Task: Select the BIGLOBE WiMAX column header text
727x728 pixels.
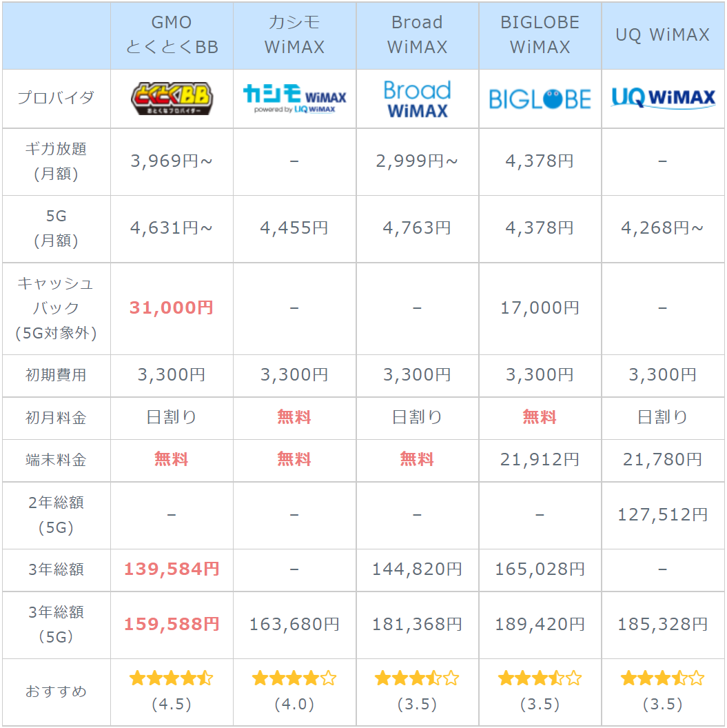Action: click(540, 35)
